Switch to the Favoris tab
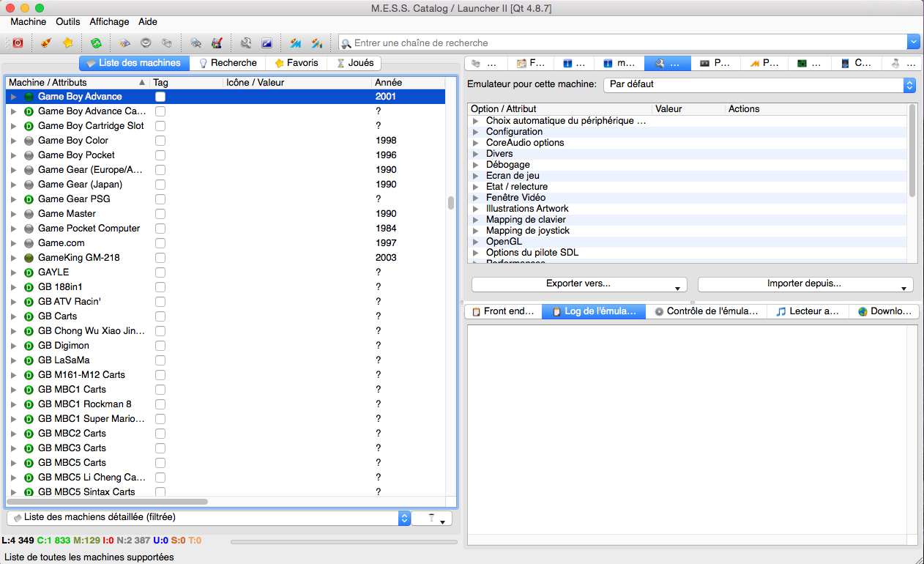Viewport: 924px width, 564px height. 296,63
